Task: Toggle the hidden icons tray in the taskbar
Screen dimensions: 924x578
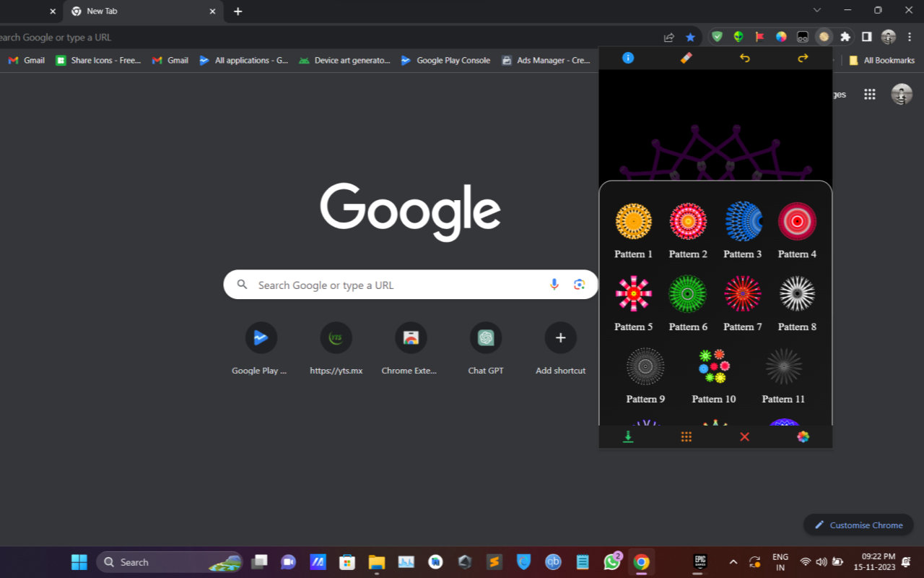Action: pos(733,561)
